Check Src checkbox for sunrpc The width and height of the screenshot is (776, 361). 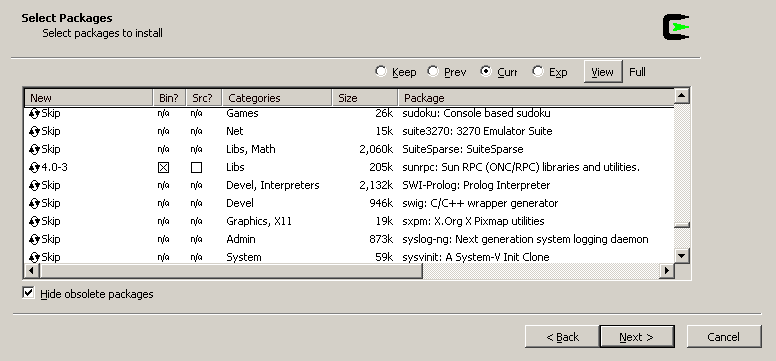[196, 168]
